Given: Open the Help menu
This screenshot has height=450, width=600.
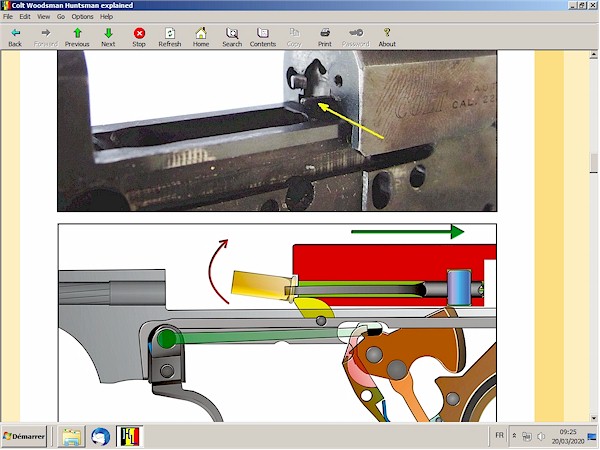Looking at the screenshot, I should click(106, 16).
